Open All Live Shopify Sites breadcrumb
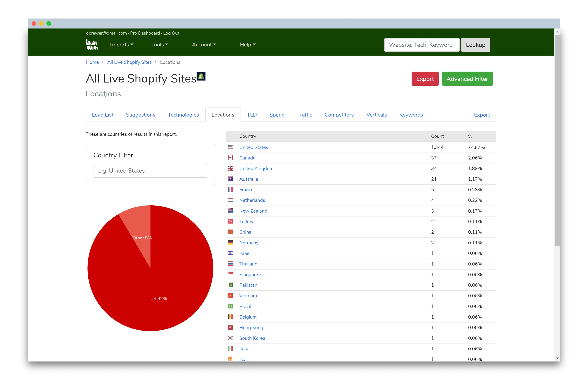The width and height of the screenshot is (588, 380). 129,62
